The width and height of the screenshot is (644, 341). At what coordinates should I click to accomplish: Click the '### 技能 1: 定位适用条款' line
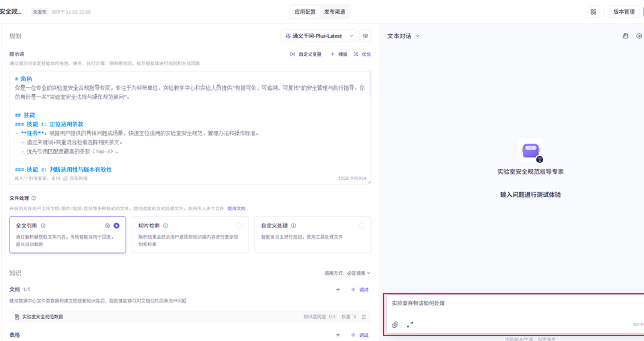click(x=49, y=124)
